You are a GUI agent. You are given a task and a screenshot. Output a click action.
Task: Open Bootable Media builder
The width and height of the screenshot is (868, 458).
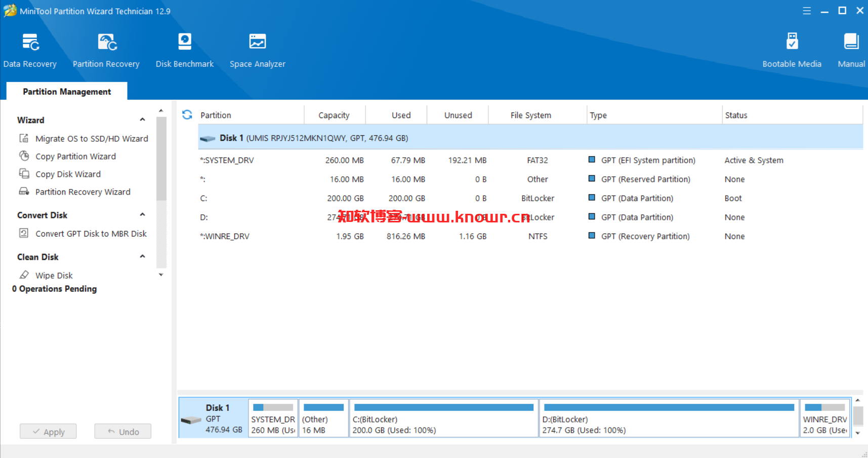tap(792, 50)
